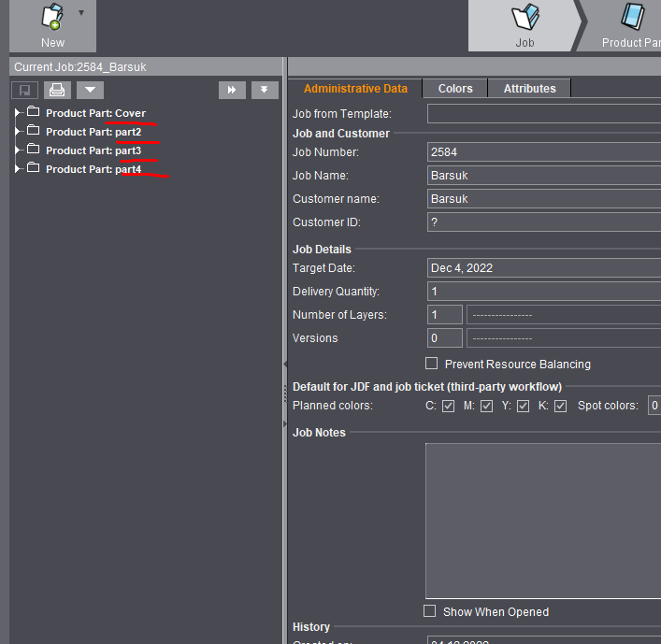Go to the Job workflow step
Viewport: 661px width, 644px height.
(524, 26)
